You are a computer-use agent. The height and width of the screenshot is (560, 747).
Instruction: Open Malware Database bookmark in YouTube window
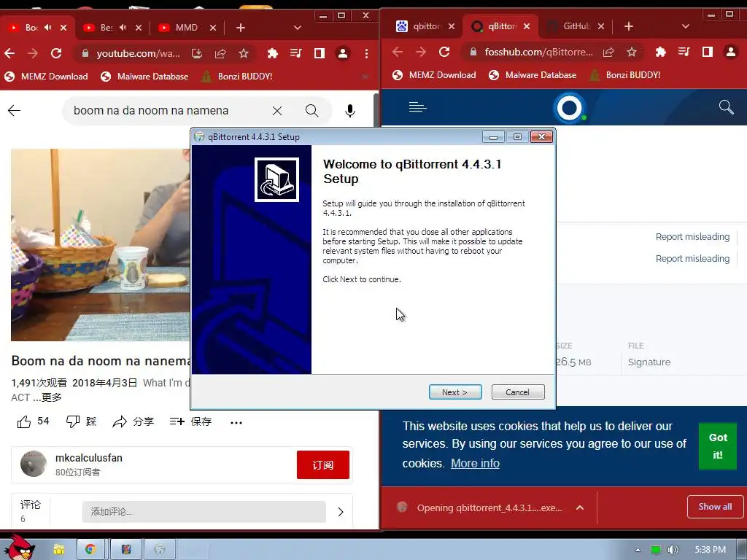144,76
